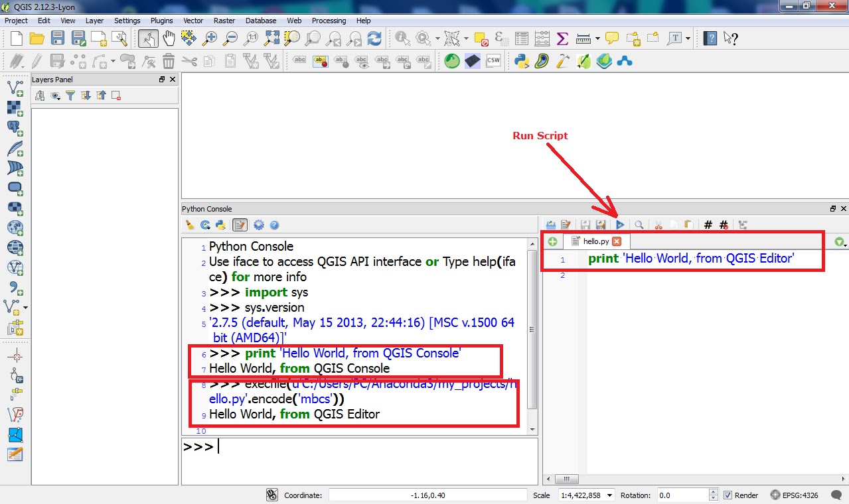849x504 pixels.
Task: Open Layers Panel visibility presets dropdown
Action: [x=56, y=96]
